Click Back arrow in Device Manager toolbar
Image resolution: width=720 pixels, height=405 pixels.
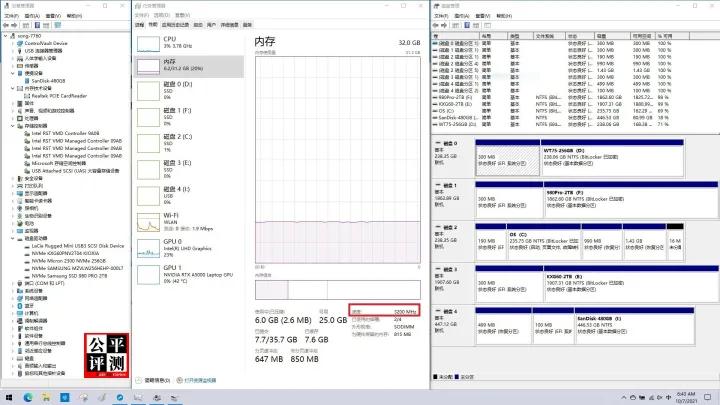(x=6, y=25)
